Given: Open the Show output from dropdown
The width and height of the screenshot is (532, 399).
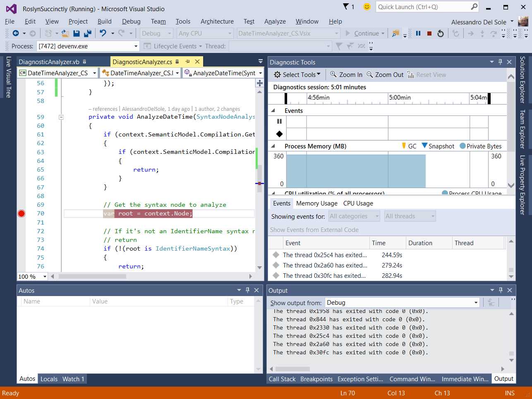Looking at the screenshot, I should click(x=401, y=302).
